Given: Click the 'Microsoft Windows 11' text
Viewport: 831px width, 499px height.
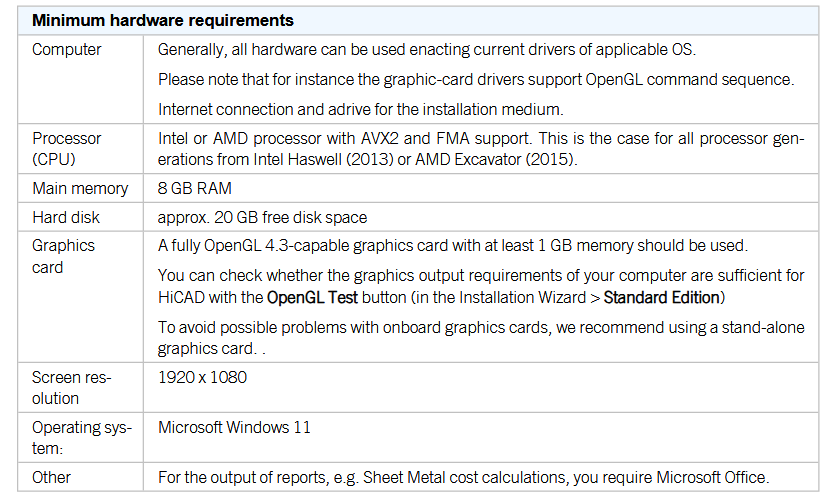Looking at the screenshot, I should coord(234,427).
